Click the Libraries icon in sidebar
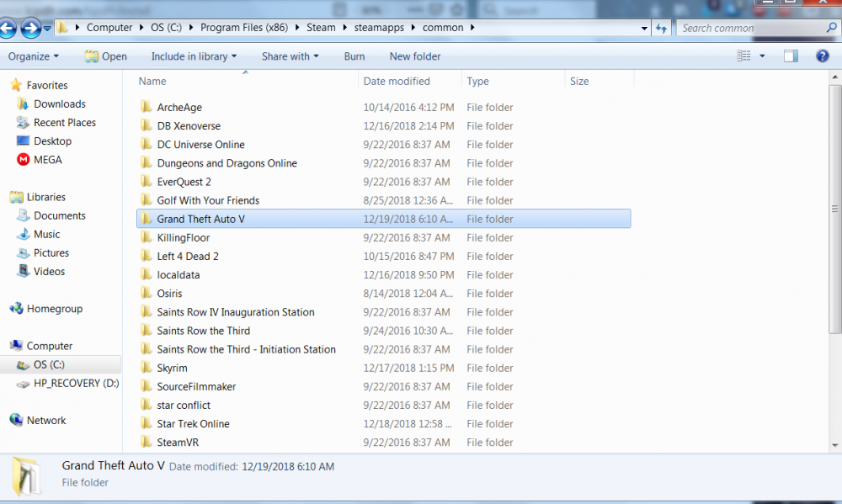This screenshot has width=842, height=504. (x=17, y=197)
